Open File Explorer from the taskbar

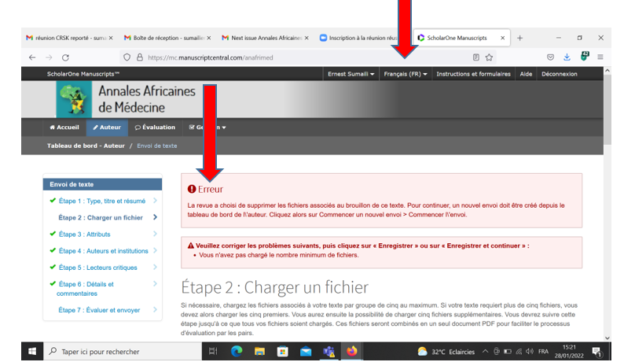pyautogui.click(x=259, y=351)
